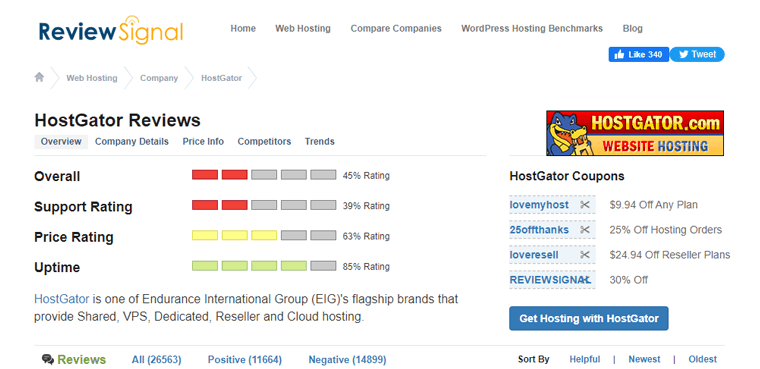Open WordPress Hosting Benchmarks menu
Viewport: 760px width, 369px height.
pos(532,29)
